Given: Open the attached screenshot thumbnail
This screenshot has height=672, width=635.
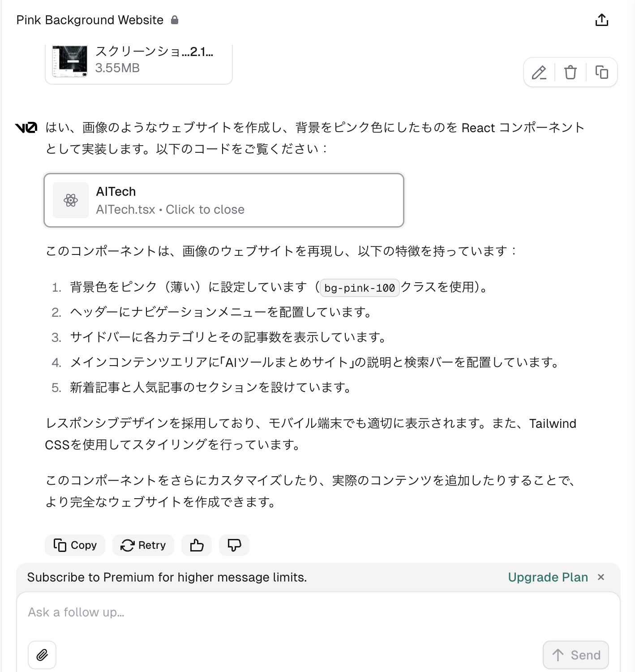Looking at the screenshot, I should (70, 61).
